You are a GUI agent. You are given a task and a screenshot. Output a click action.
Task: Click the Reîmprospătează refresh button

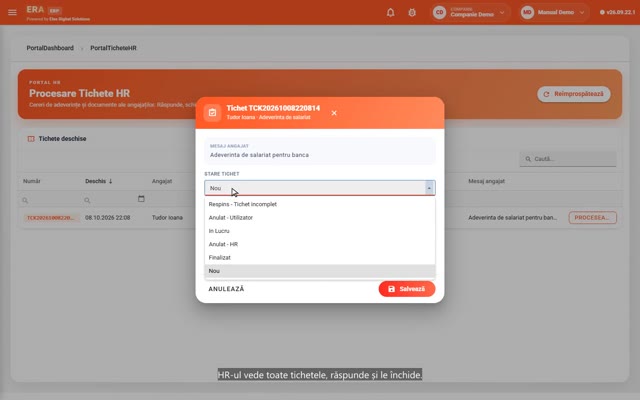click(x=573, y=94)
